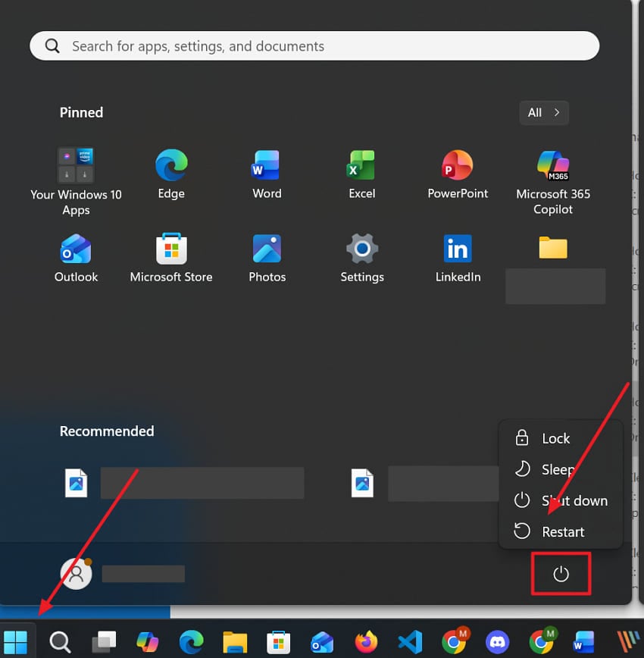Open Microsoft Edge from Pinned
The image size is (644, 658).
[171, 167]
